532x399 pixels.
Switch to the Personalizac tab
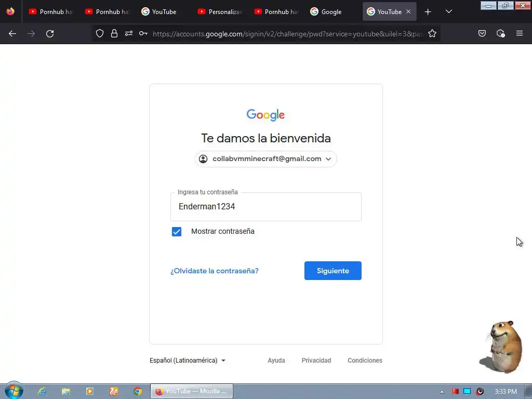coord(220,11)
